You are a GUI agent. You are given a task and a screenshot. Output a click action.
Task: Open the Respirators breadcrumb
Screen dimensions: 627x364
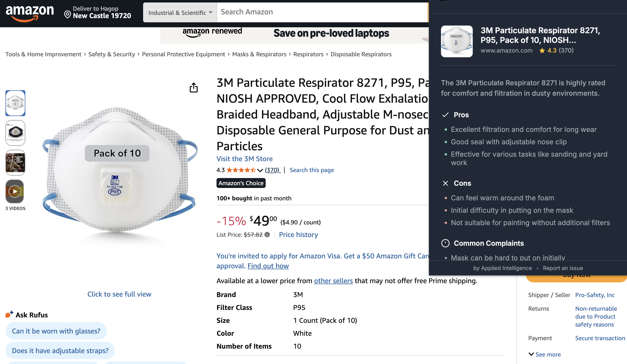click(308, 54)
